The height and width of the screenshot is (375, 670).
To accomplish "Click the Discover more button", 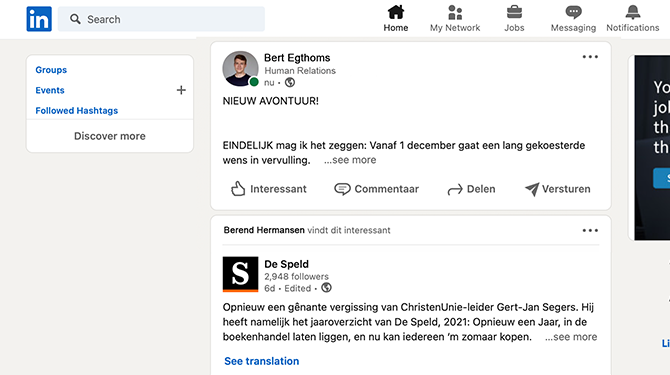I will pos(110,136).
